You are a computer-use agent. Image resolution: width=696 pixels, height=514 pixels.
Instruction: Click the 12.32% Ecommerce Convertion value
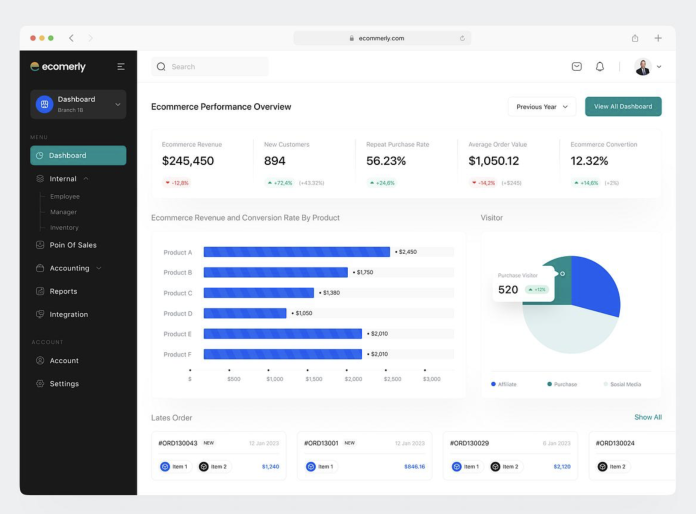[589, 161]
